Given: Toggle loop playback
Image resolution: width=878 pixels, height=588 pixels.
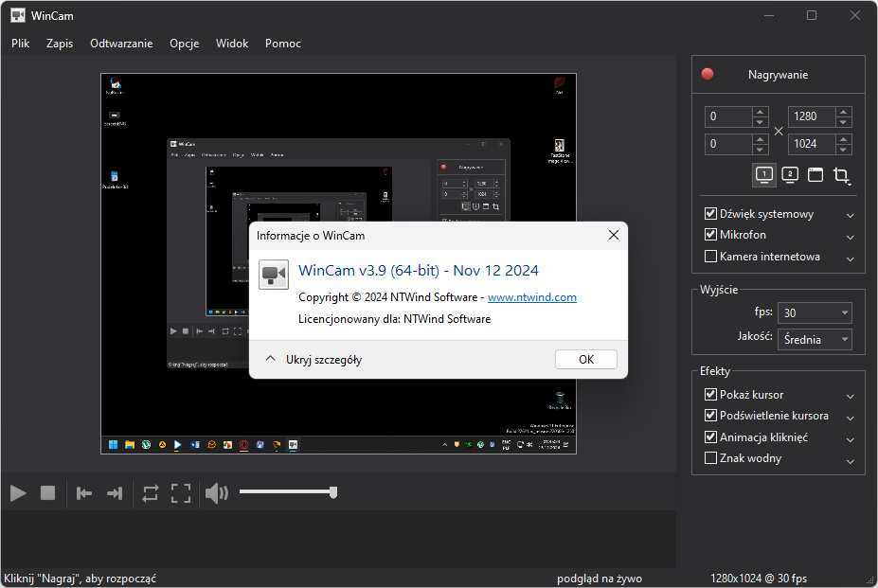Looking at the screenshot, I should point(150,493).
